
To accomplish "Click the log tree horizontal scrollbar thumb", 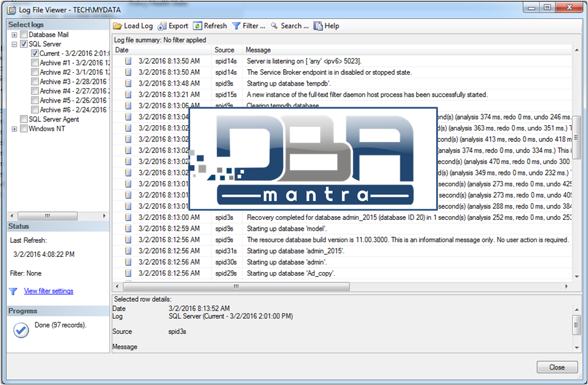I will pyautogui.click(x=47, y=216).
